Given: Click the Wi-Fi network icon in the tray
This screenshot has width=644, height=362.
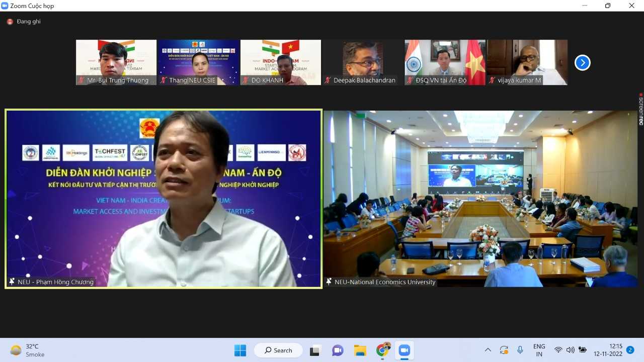Looking at the screenshot, I should tap(558, 350).
